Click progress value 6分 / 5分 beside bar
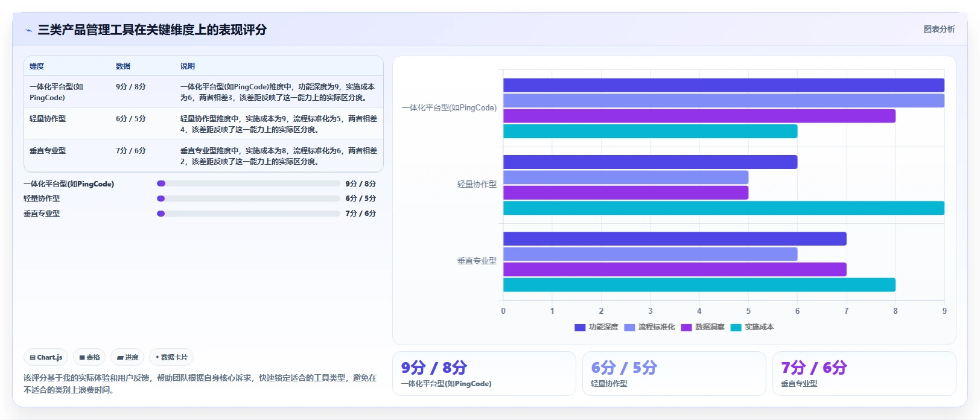The width and height of the screenshot is (980, 420). tap(361, 199)
